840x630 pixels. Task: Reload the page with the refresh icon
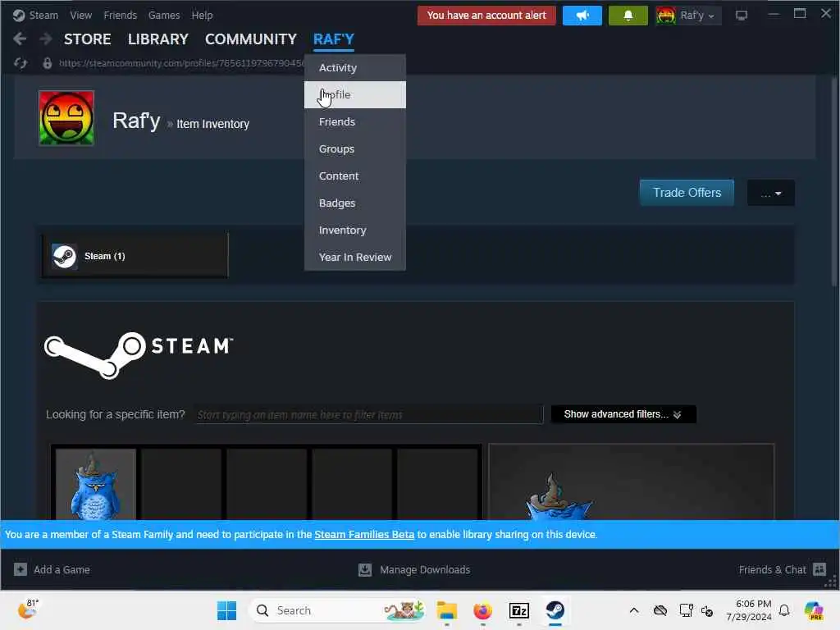click(x=21, y=63)
